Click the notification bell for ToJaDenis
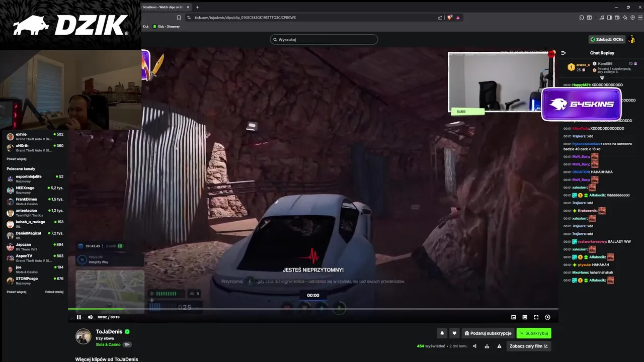The width and height of the screenshot is (644, 362). (442, 333)
